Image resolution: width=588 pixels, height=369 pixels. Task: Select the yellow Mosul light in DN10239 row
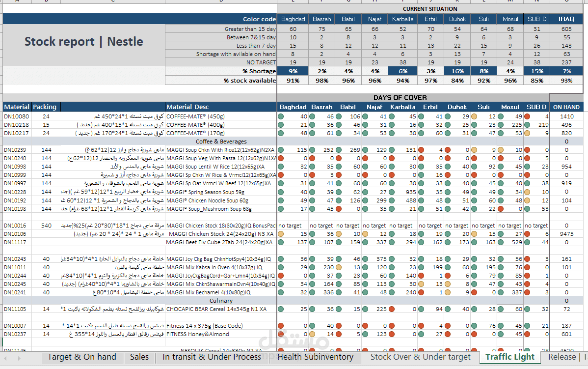(501, 150)
